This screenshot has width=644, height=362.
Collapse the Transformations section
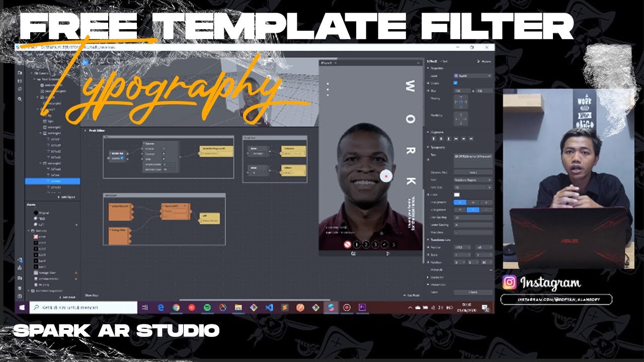click(428, 240)
